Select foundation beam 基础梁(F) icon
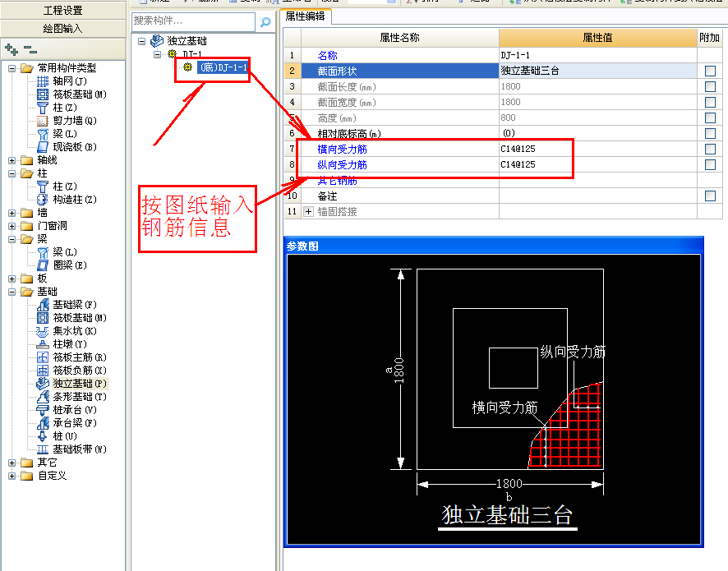 42,305
